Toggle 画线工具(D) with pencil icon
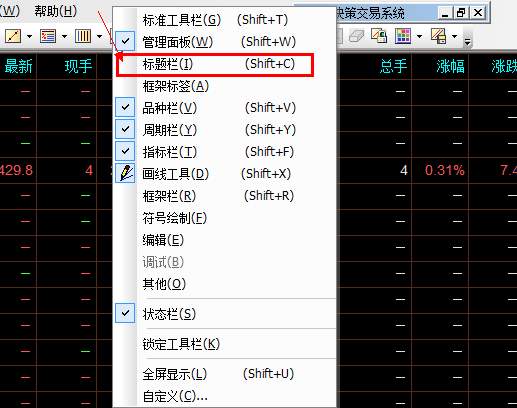The height and width of the screenshot is (408, 517). (224, 174)
